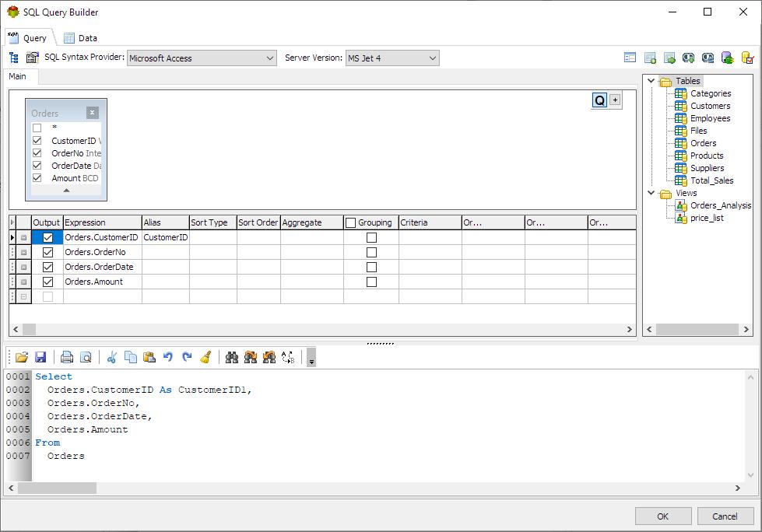Redo the last editor change

(187, 357)
